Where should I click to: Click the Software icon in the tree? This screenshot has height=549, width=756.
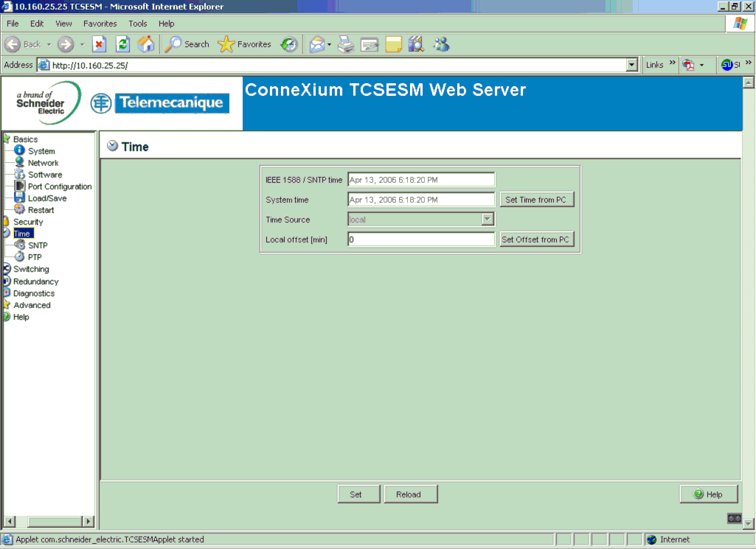(19, 174)
